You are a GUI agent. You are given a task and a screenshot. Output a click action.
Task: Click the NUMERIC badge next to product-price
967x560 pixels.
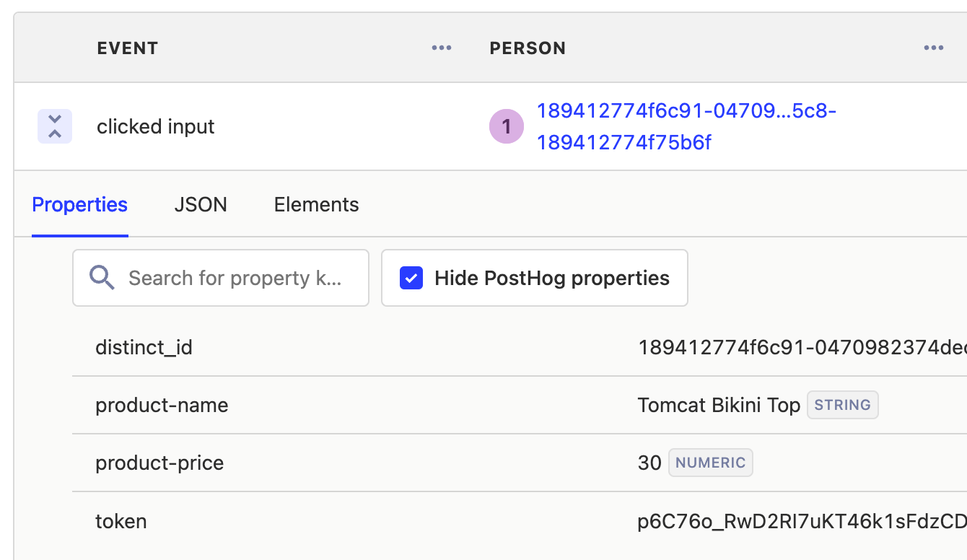point(710,463)
